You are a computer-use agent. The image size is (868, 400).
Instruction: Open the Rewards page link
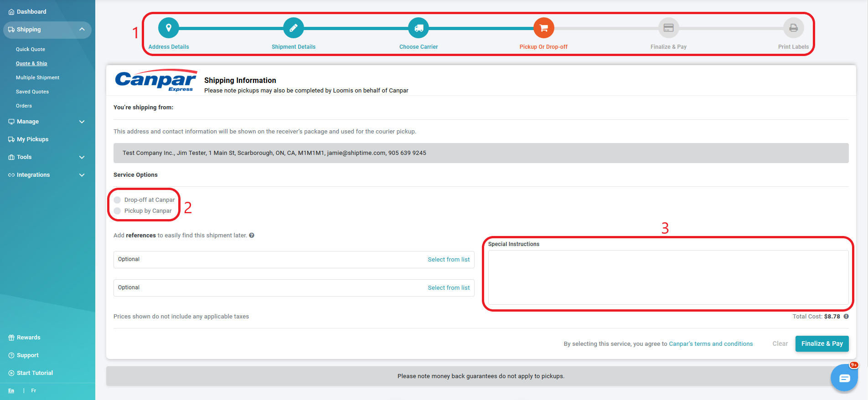[28, 338]
